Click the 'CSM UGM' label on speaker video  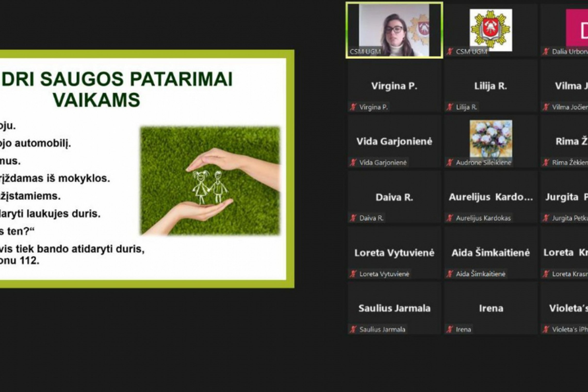point(365,52)
